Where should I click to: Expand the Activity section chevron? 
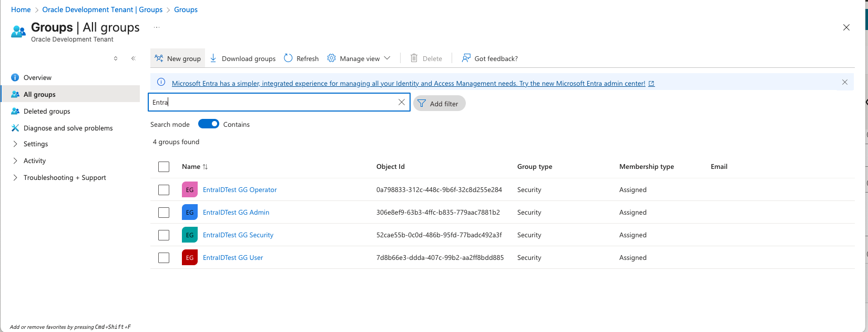coord(15,160)
